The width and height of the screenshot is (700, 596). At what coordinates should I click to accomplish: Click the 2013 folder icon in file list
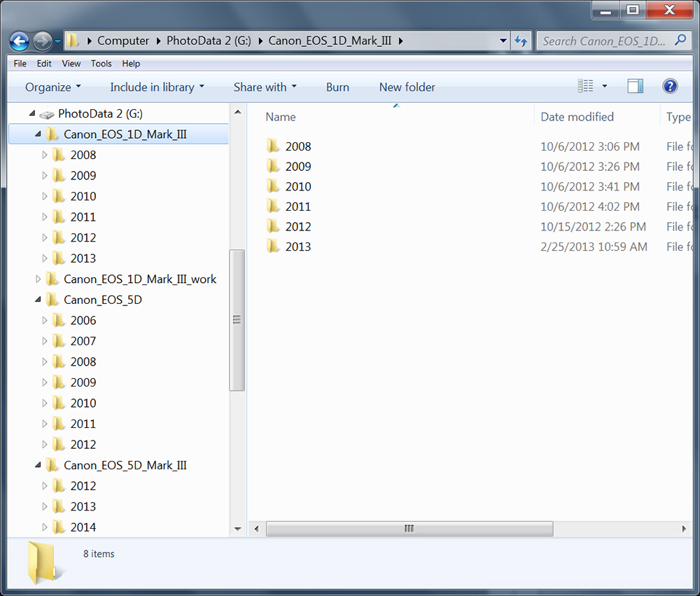273,247
